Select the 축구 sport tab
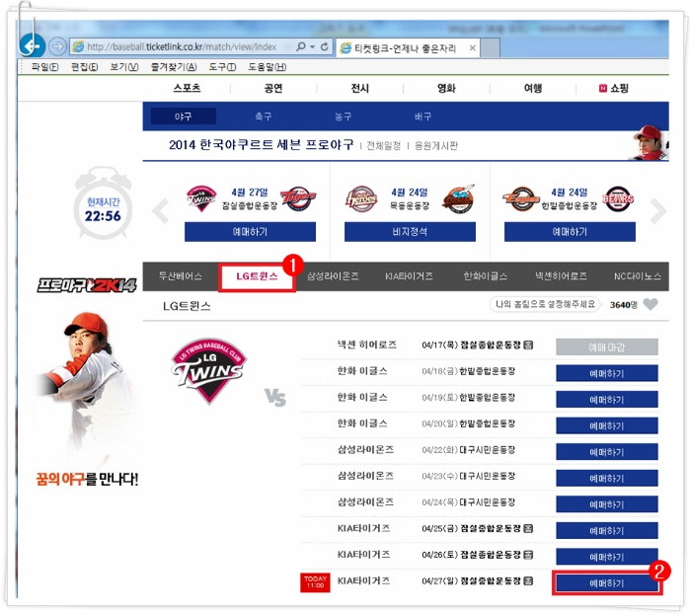Image resolution: width=690 pixels, height=616 pixels. point(264,116)
